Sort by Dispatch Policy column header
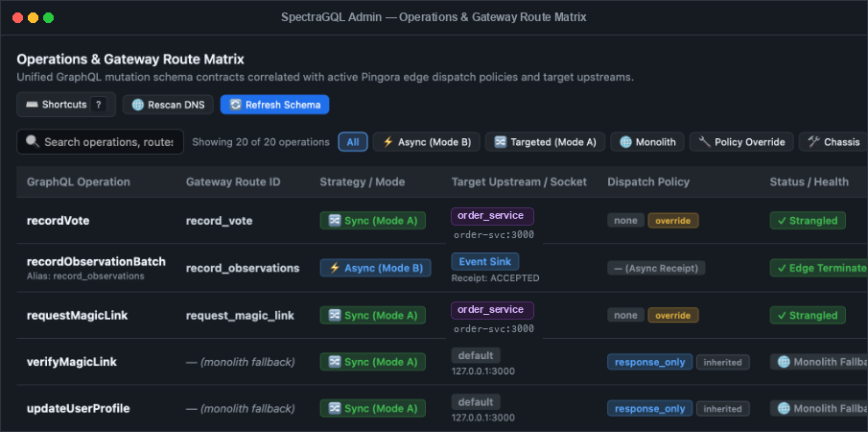Image resolution: width=868 pixels, height=432 pixels. pos(648,181)
